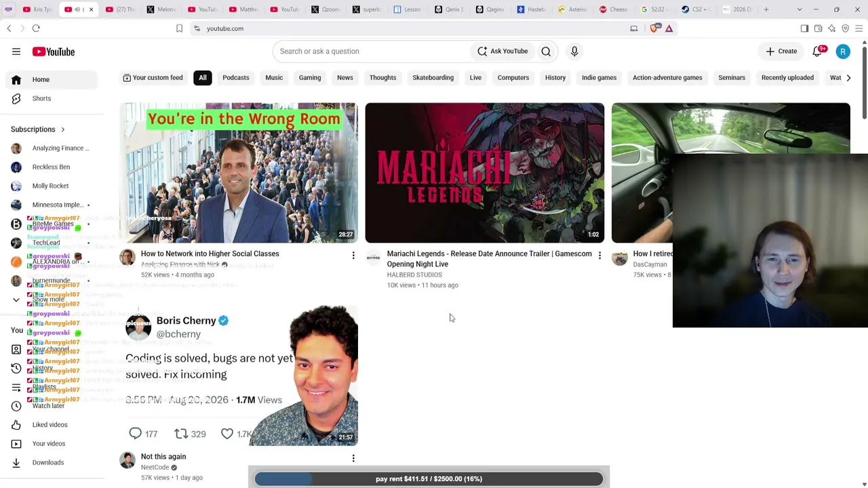Click the Liked videos thumbs-up icon
This screenshot has height=488, width=868.
click(x=16, y=425)
